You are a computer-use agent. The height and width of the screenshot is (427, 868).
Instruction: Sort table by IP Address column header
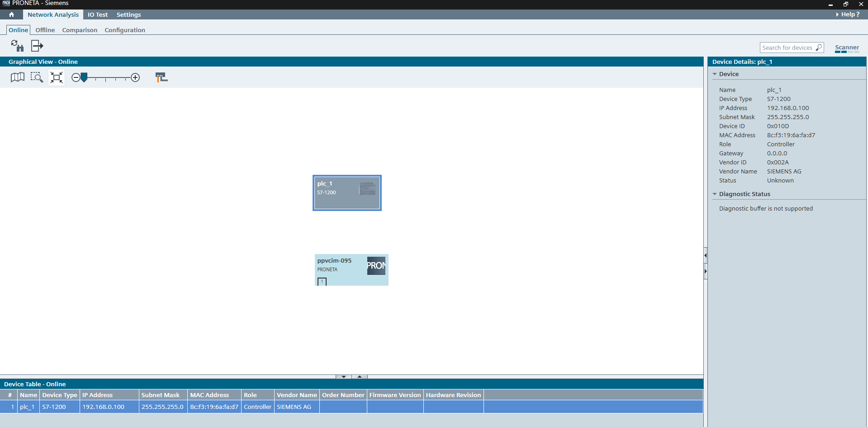(109, 395)
